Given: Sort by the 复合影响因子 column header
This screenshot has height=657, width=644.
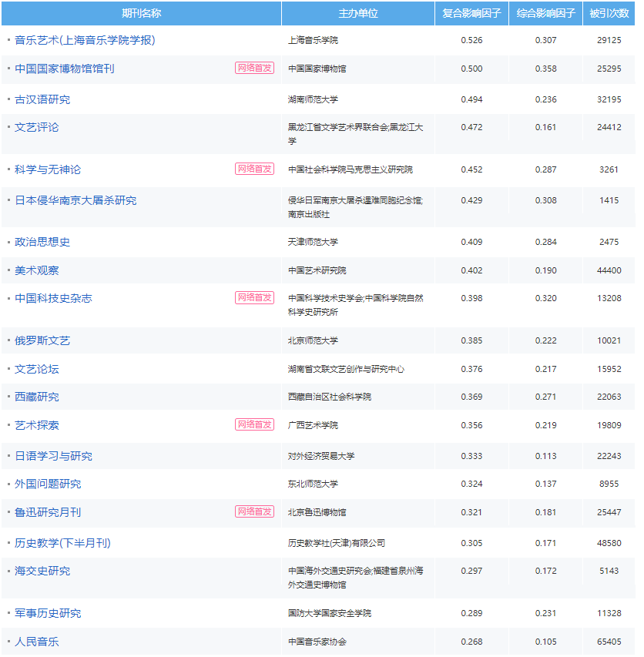Looking at the screenshot, I should point(470,12).
